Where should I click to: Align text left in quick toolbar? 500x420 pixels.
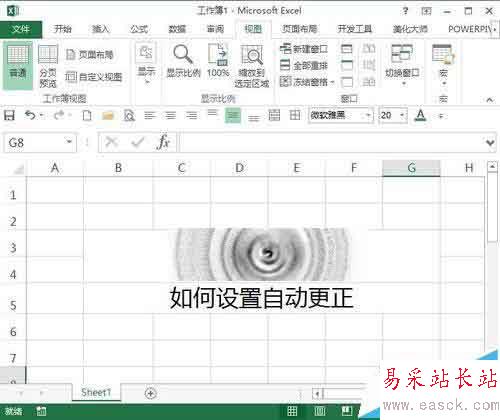(150, 116)
